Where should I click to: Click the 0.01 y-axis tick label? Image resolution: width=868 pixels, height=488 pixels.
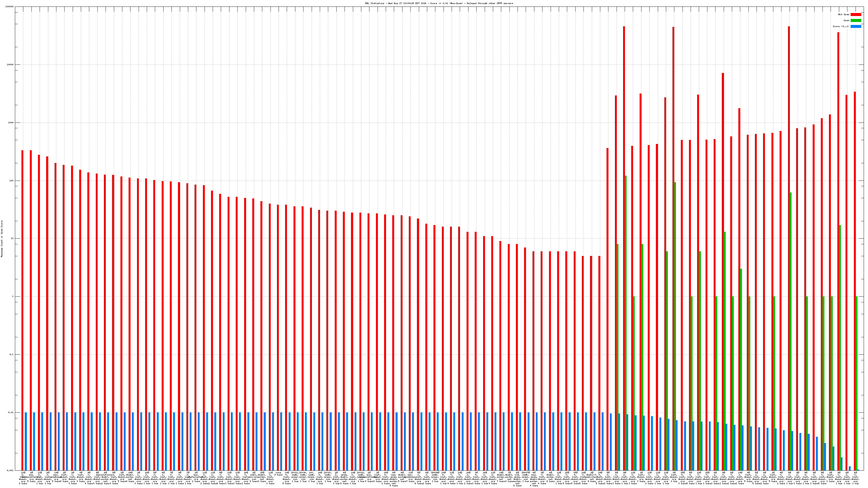(x=11, y=413)
